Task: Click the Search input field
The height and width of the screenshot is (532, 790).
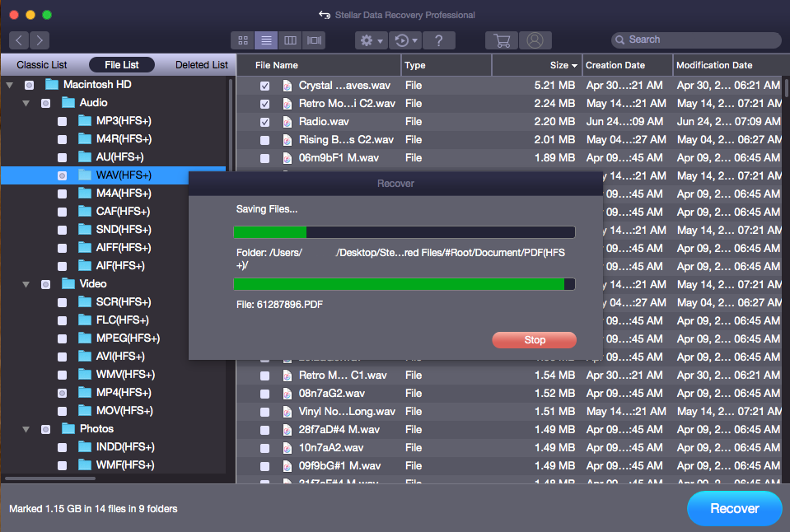Action: click(x=700, y=40)
